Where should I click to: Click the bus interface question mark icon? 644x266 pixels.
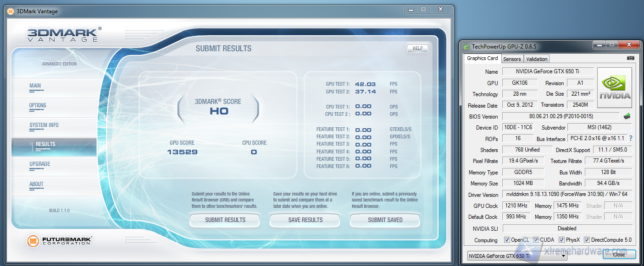pyautogui.click(x=631, y=138)
